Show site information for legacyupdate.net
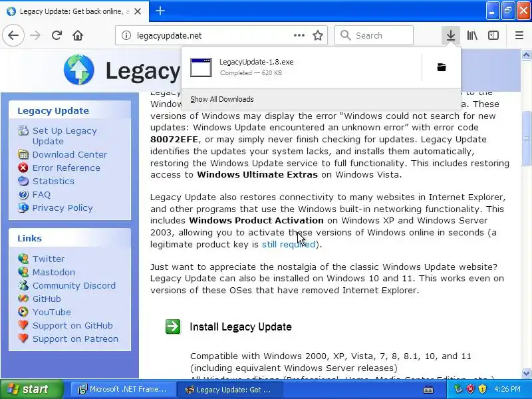Screen dimensions: 532x399 (x=126, y=35)
